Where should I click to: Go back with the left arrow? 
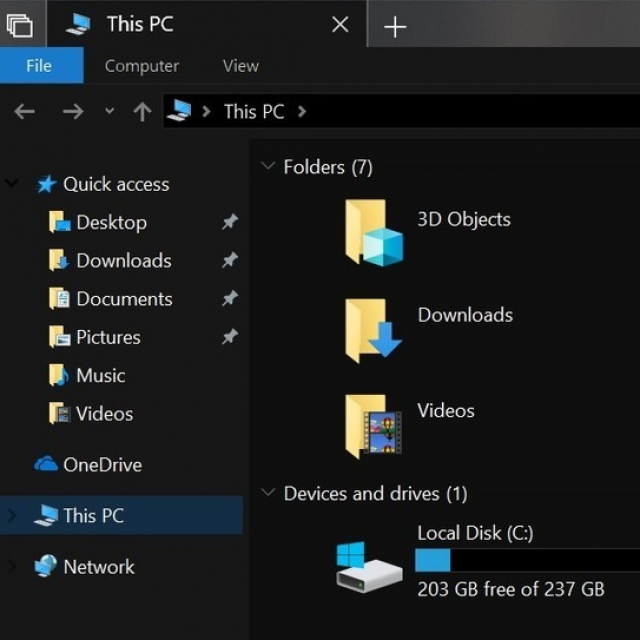[x=24, y=111]
